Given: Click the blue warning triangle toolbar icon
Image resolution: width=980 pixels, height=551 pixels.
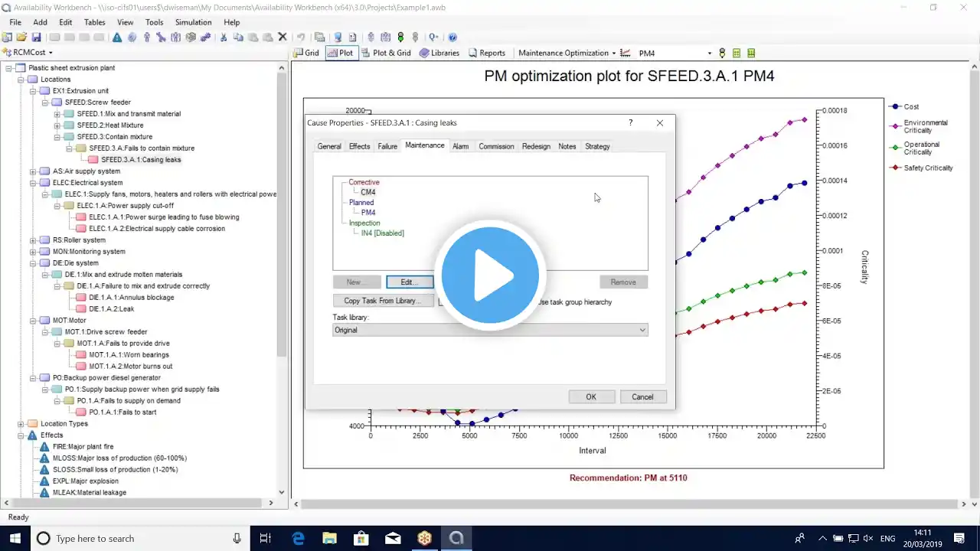Looking at the screenshot, I should pos(117,37).
